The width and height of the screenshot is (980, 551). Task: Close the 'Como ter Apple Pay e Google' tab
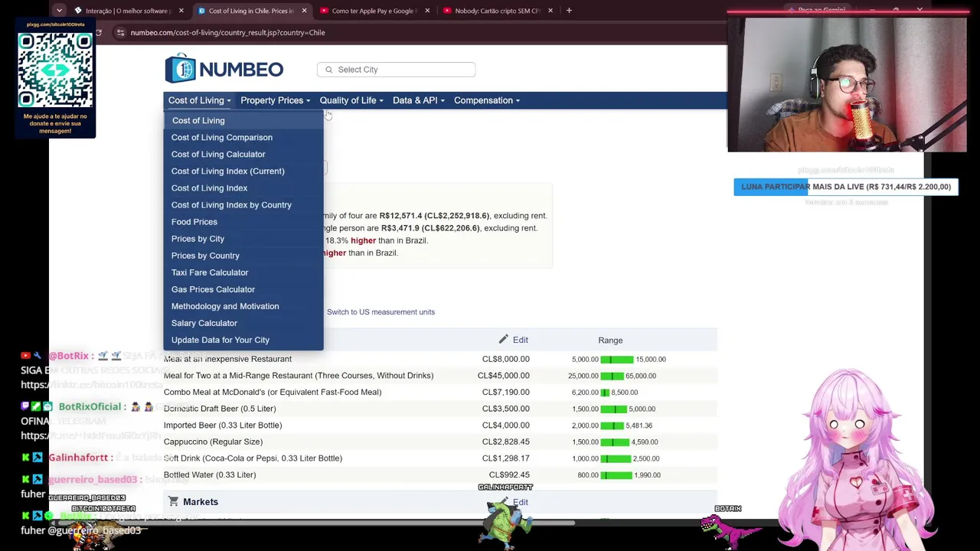pyautogui.click(x=427, y=11)
